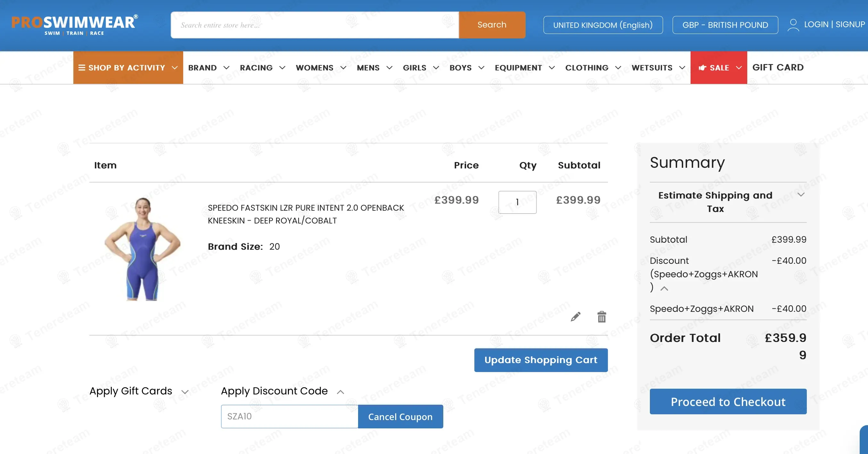868x454 pixels.
Task: Open the Brand menu
Action: pos(209,68)
